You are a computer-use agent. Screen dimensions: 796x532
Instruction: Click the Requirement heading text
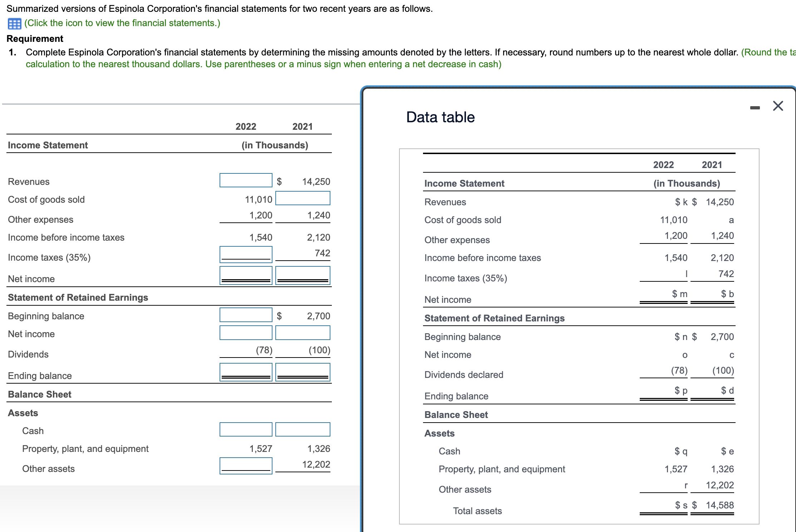pyautogui.click(x=35, y=39)
